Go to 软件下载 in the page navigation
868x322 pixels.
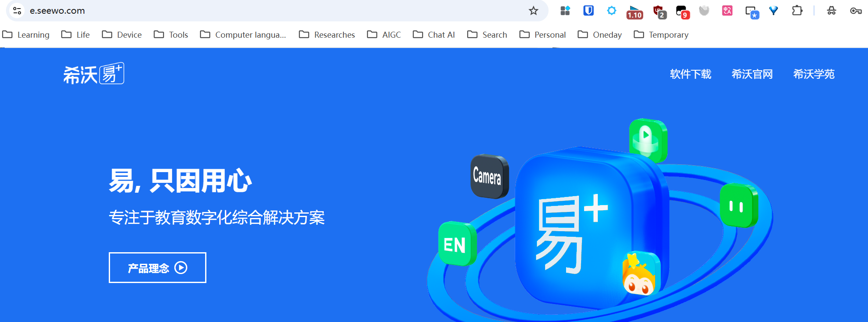(x=690, y=74)
